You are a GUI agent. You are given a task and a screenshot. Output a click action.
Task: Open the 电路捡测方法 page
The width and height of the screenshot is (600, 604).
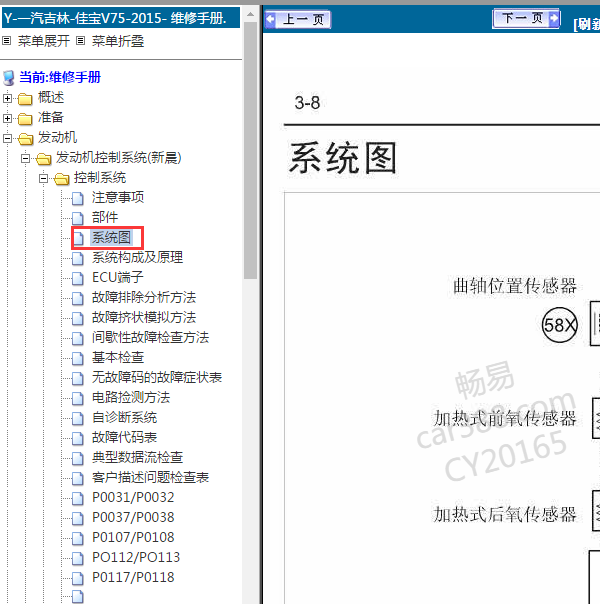131,398
